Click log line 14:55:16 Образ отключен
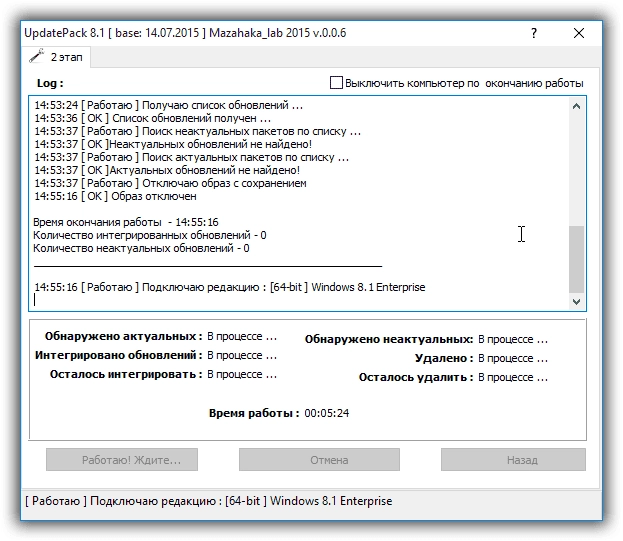The height and width of the screenshot is (541, 623). tap(115, 196)
